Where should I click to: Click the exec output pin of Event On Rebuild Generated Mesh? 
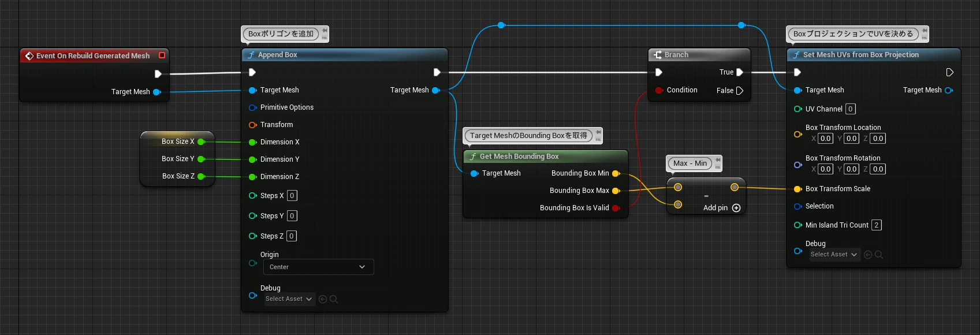pos(158,73)
